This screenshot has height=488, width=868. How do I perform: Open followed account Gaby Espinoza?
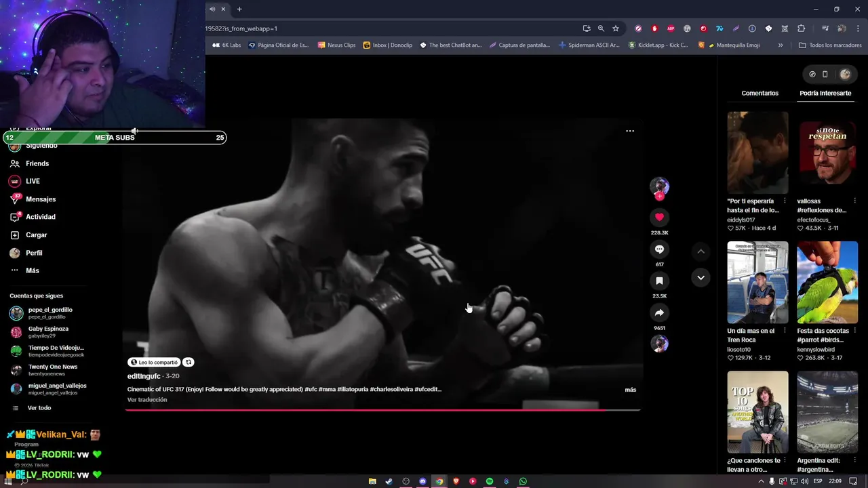pos(47,332)
